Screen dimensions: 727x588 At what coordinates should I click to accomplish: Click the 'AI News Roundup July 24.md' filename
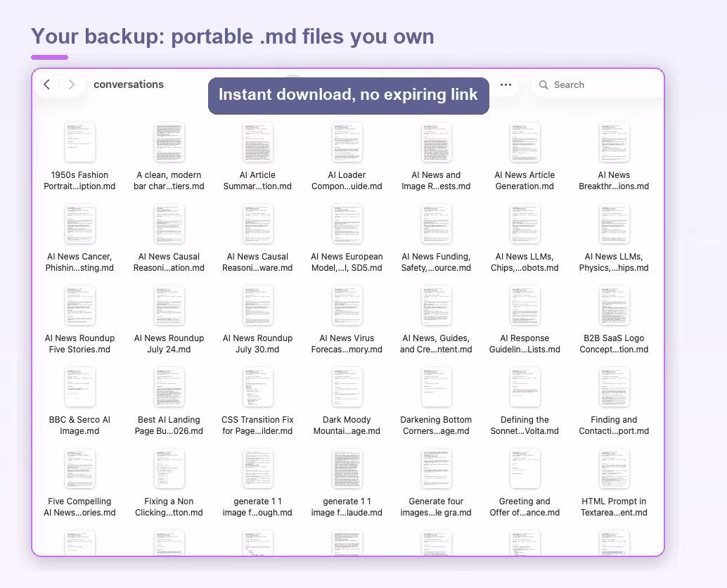pyautogui.click(x=169, y=344)
